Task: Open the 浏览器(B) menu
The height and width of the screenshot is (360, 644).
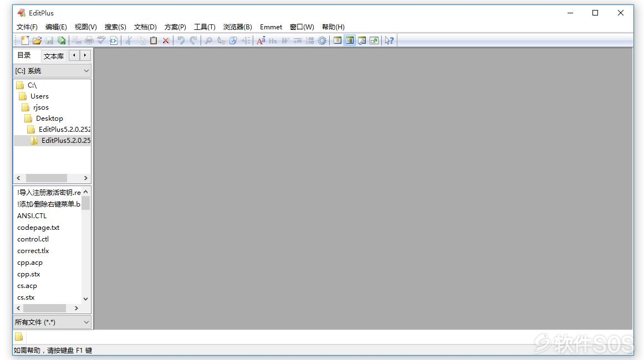Action: tap(237, 27)
